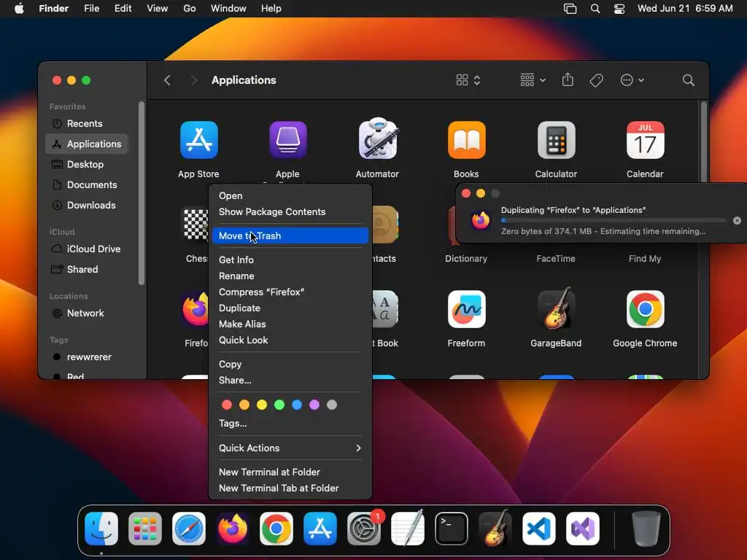Open Downloads in the sidebar
The height and width of the screenshot is (560, 747).
[87, 205]
